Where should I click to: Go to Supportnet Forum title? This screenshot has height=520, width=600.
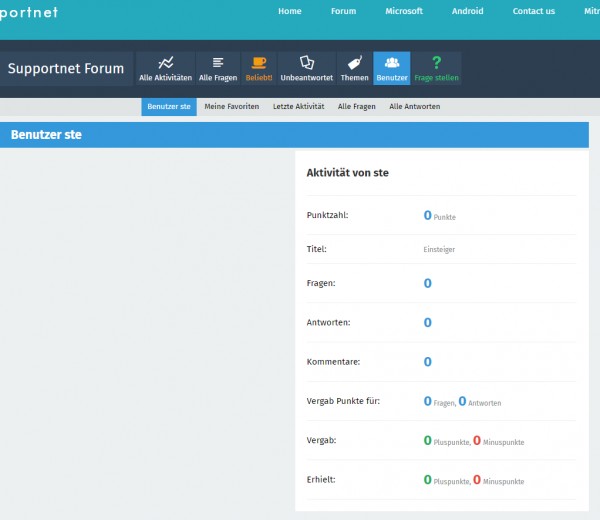(x=66, y=69)
